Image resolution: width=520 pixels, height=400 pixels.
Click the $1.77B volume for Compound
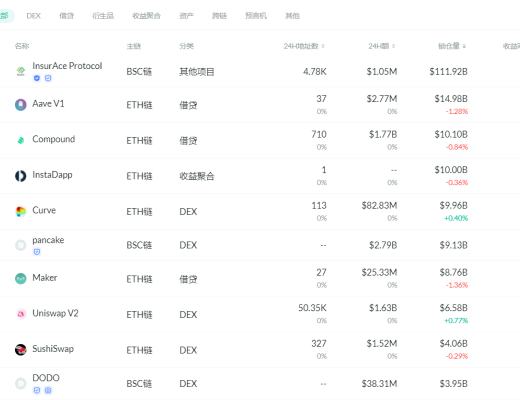coord(383,134)
